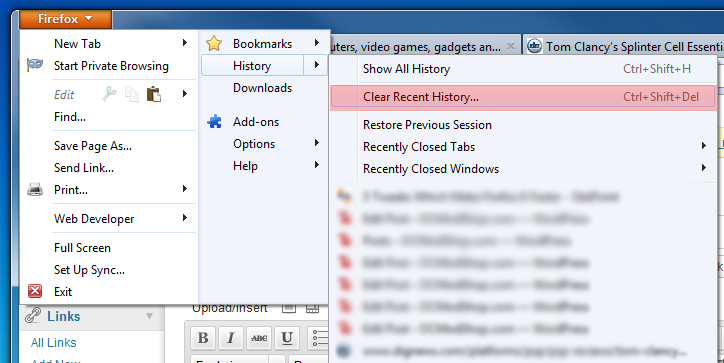Open the Links sidebar section
Viewport: 724px width, 363px height.
tap(64, 316)
